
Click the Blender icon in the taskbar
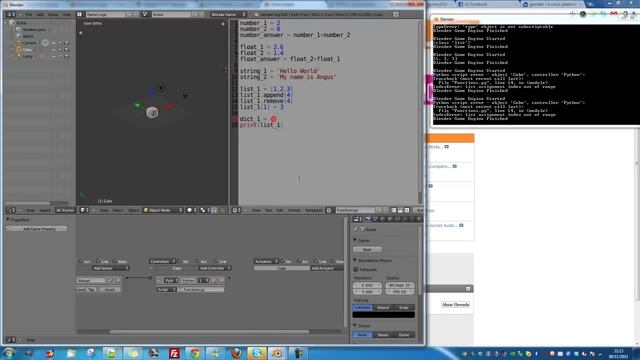point(278,353)
